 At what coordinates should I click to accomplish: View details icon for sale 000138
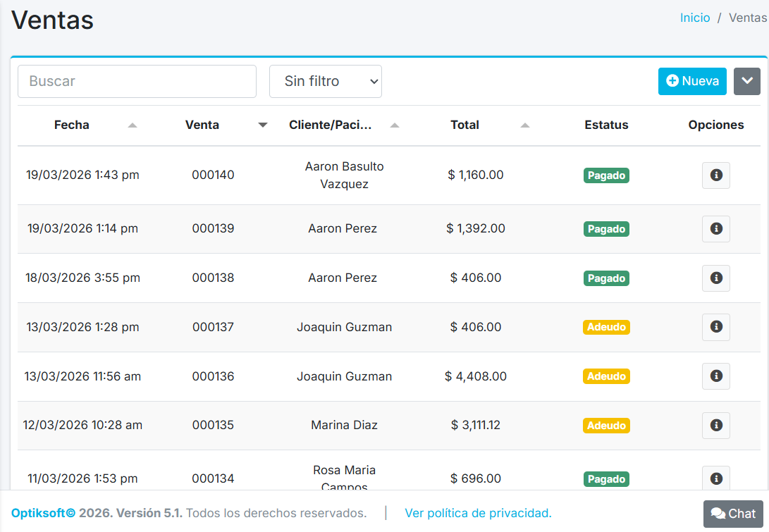[x=715, y=278]
